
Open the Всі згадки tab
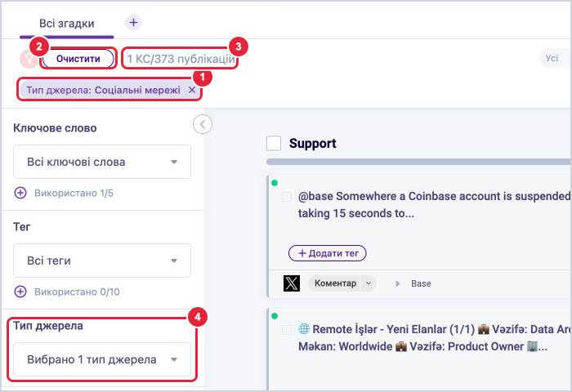point(67,24)
